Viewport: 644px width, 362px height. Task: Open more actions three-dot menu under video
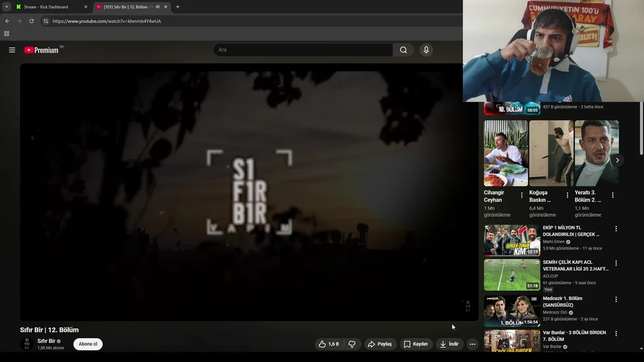tap(472, 344)
